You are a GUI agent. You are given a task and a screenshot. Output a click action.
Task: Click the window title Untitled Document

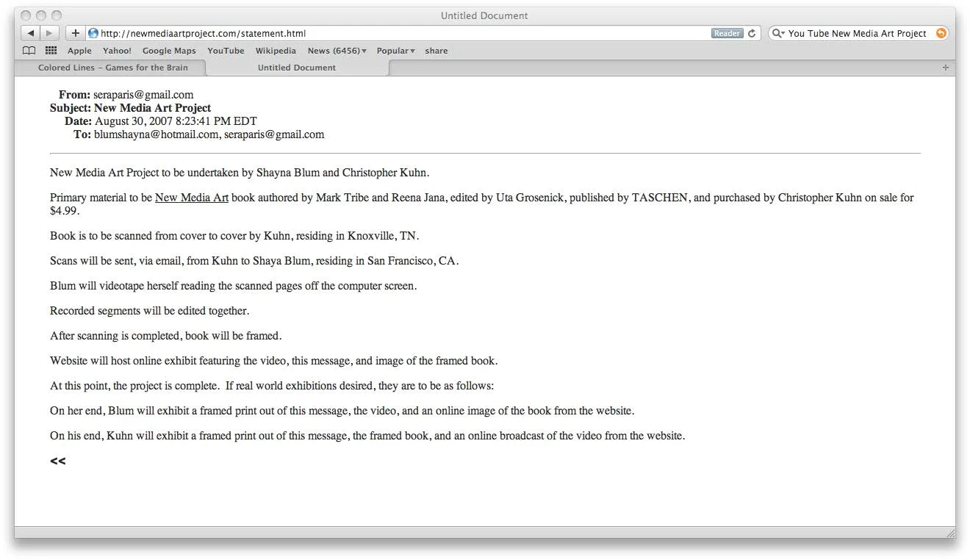click(484, 15)
